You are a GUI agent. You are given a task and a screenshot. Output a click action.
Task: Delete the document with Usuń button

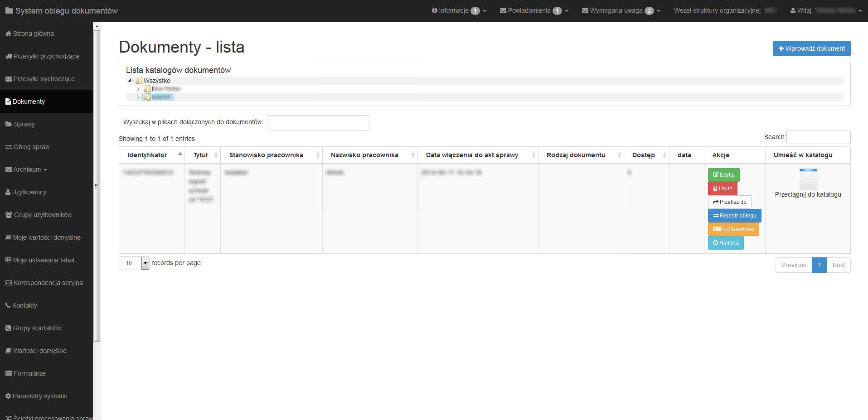(x=723, y=188)
